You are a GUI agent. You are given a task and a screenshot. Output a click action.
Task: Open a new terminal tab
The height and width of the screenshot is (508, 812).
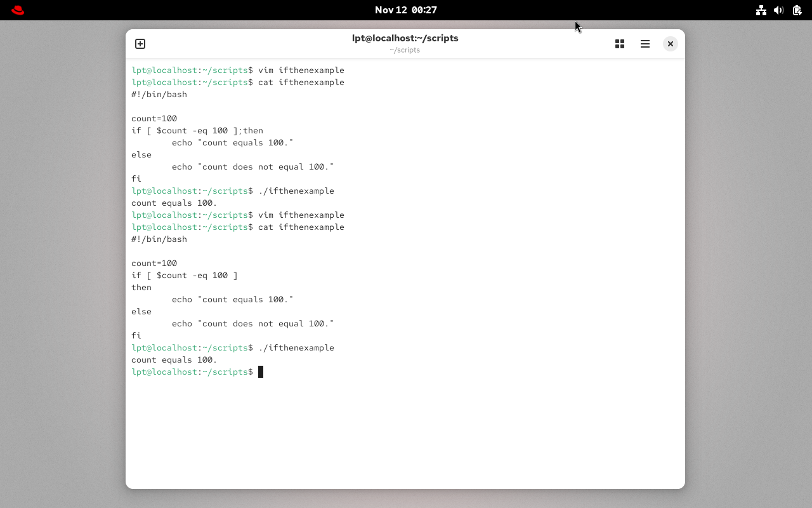(x=140, y=44)
